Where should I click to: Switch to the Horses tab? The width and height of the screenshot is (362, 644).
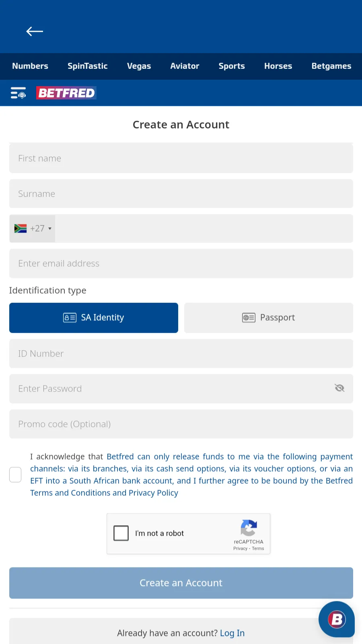278,66
